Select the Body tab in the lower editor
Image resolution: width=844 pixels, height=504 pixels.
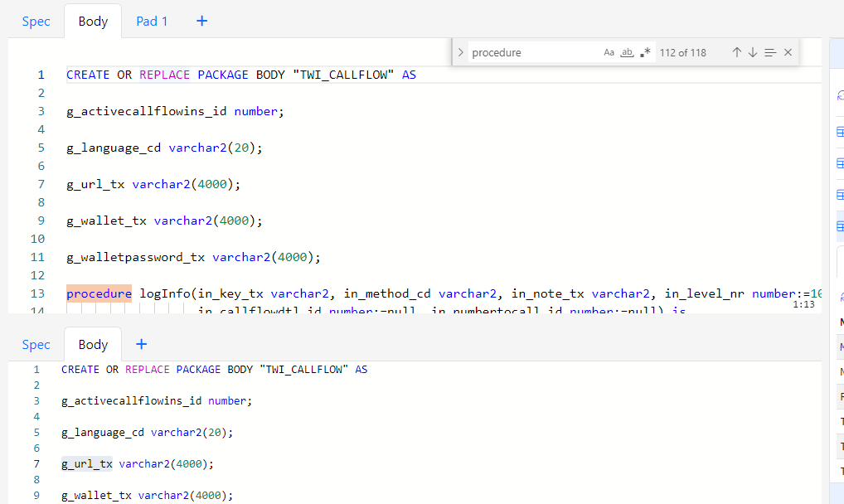93,344
